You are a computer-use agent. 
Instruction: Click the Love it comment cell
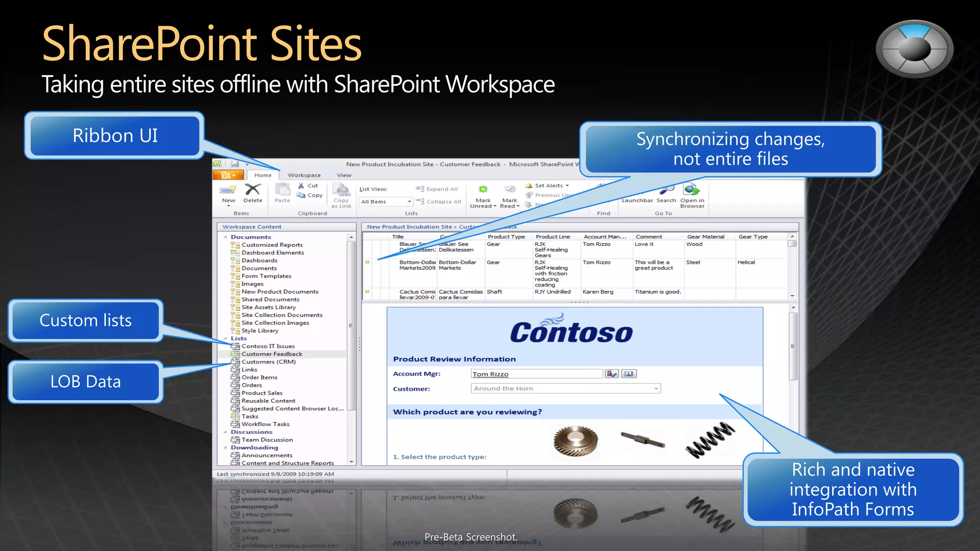click(644, 244)
